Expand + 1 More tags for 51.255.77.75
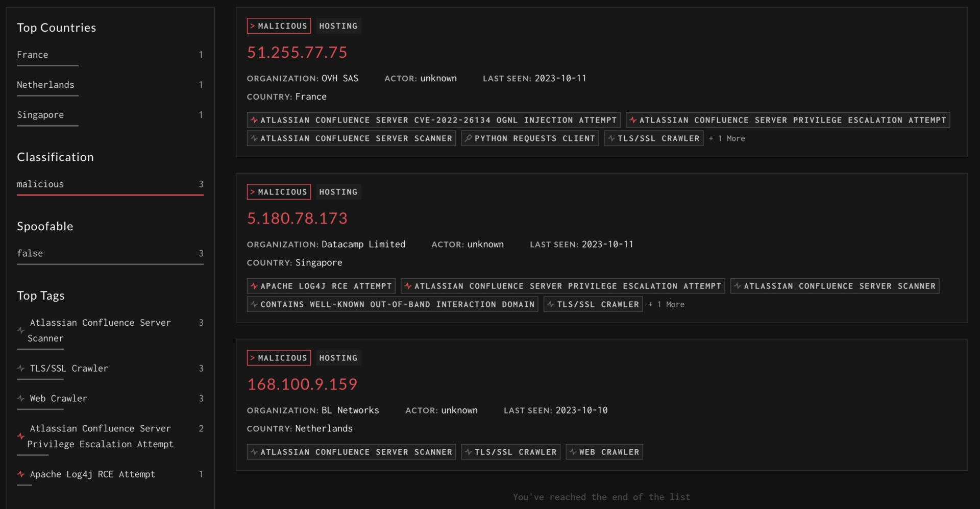980x509 pixels. point(726,138)
